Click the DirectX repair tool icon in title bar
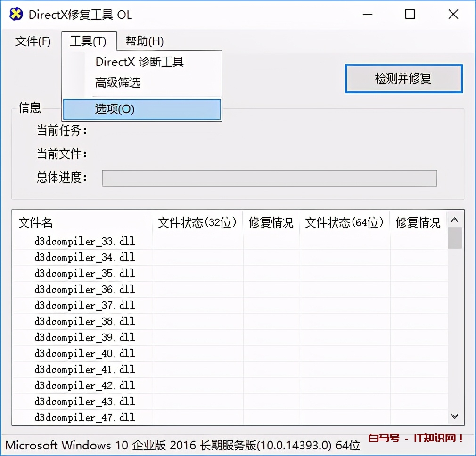The width and height of the screenshot is (476, 456). tap(15, 15)
